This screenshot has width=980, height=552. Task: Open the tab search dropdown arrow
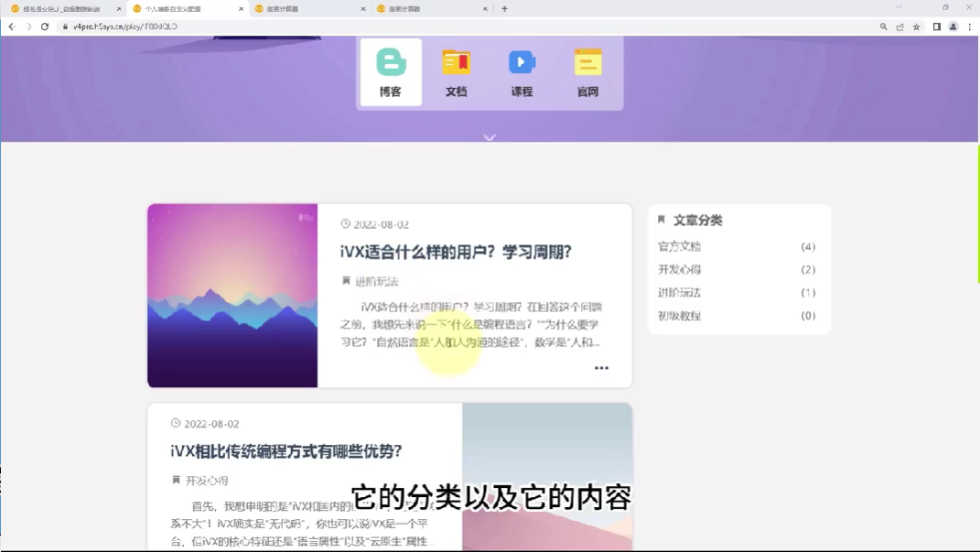899,7
